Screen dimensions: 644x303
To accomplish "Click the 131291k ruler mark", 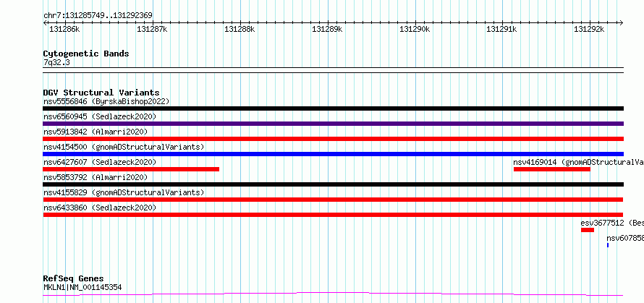I will click(x=502, y=29).
